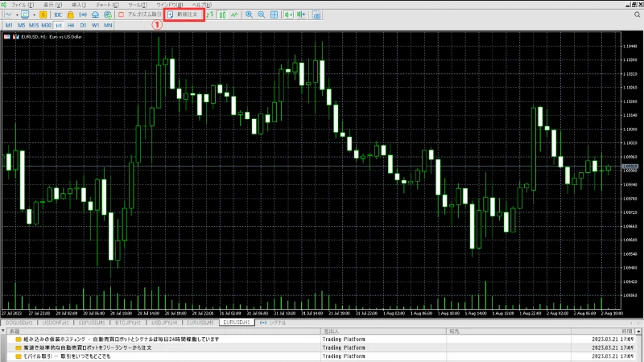Select the M1 timeframe
This screenshot has height=362, width=644.
point(9,26)
